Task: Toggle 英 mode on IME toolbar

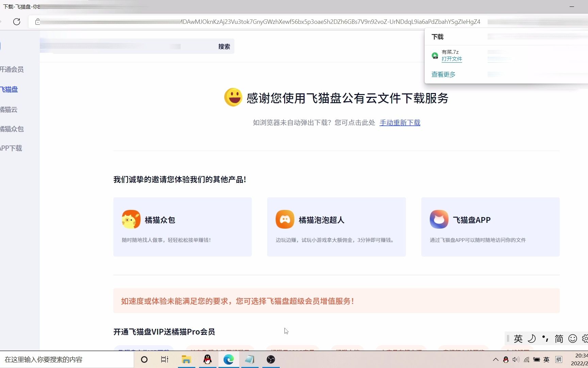Action: tap(518, 339)
